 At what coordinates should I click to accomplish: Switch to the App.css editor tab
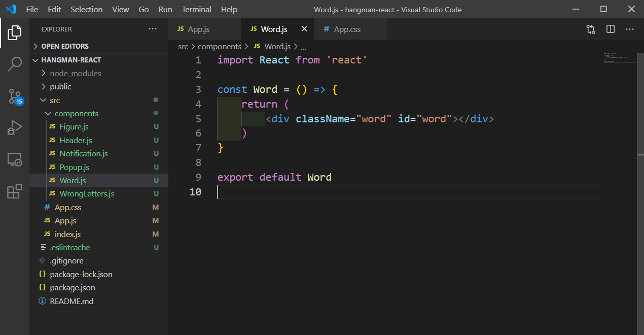pos(350,29)
